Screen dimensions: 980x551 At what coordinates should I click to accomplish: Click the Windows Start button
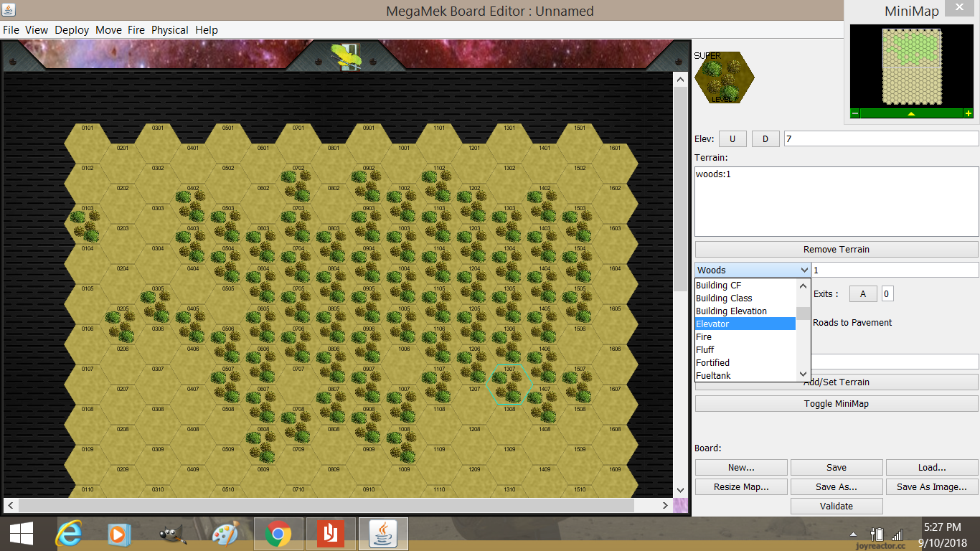tap(22, 534)
